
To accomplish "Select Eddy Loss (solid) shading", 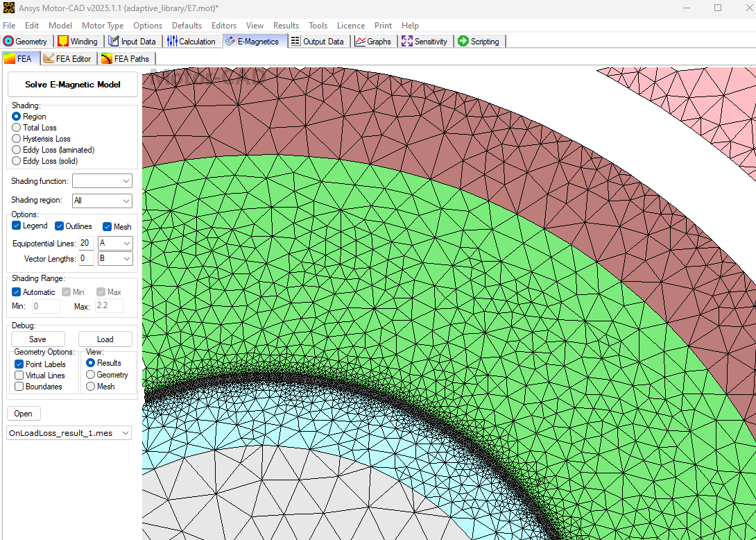I will point(17,161).
